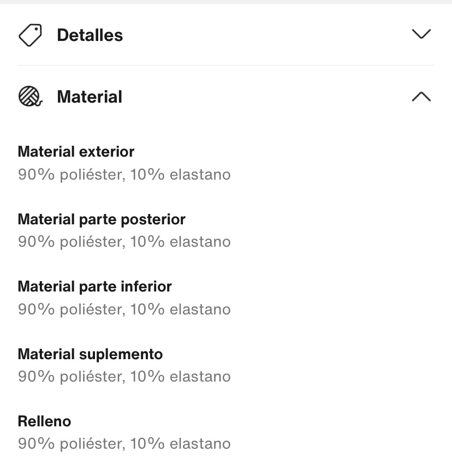Click the gray strip at the top

tap(226, 2)
